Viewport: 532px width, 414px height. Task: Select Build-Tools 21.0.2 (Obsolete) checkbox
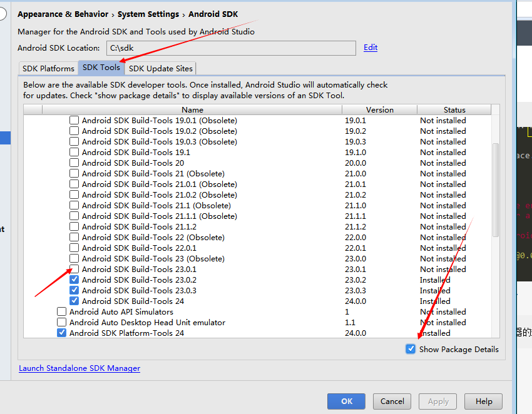click(74, 194)
